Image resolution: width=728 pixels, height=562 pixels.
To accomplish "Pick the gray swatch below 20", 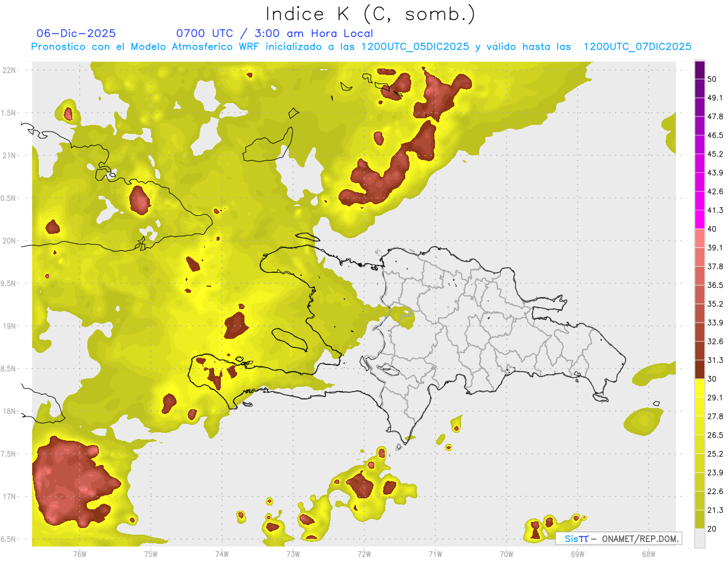I will tap(699, 538).
